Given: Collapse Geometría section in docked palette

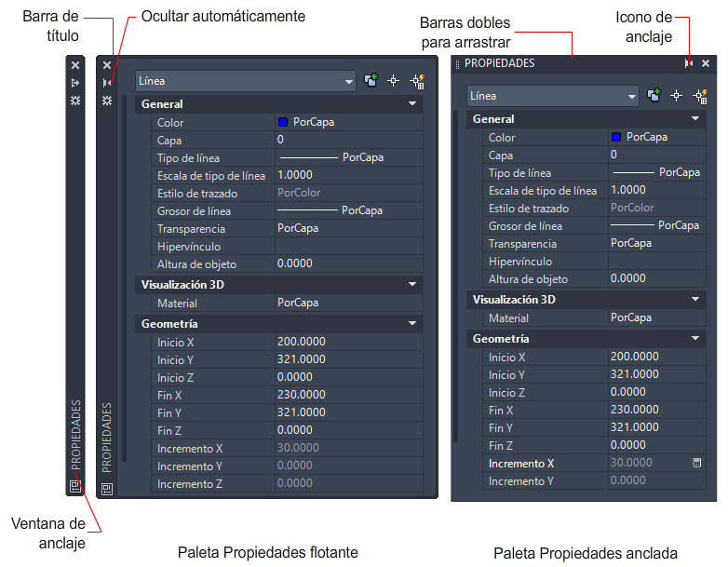Looking at the screenshot, I should click(x=695, y=338).
